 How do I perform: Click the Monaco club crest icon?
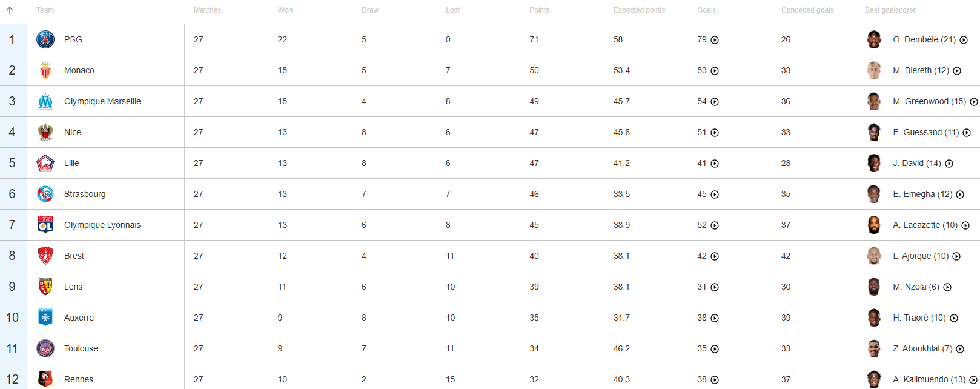point(45,70)
